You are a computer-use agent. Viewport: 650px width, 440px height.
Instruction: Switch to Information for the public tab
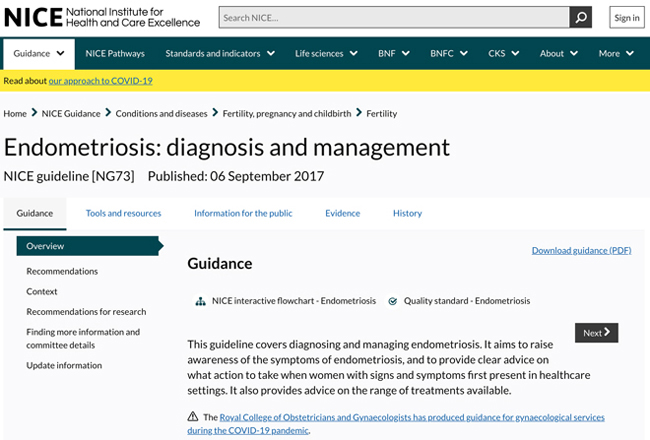[243, 214]
